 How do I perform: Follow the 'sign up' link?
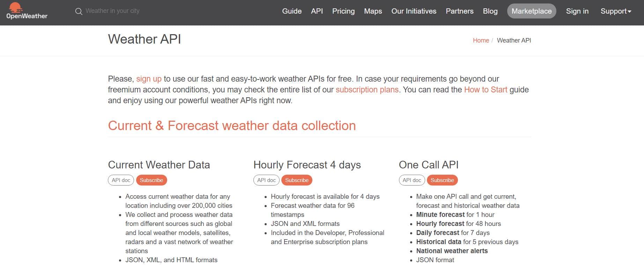click(149, 79)
